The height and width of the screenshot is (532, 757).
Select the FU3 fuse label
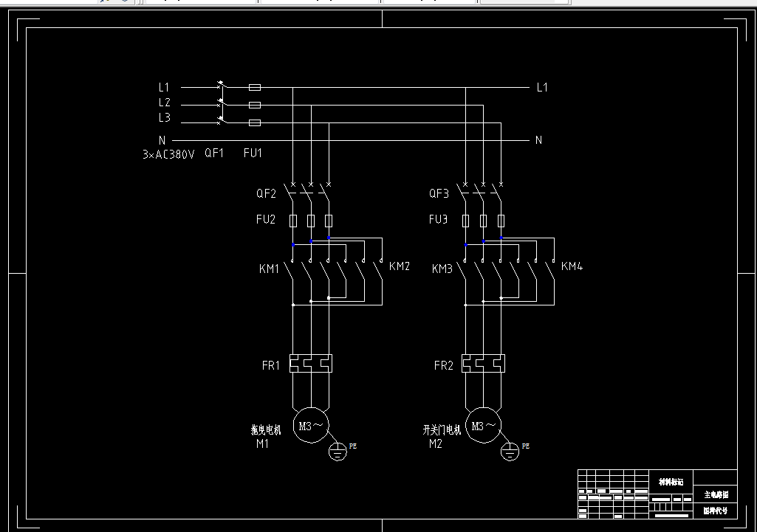point(439,219)
